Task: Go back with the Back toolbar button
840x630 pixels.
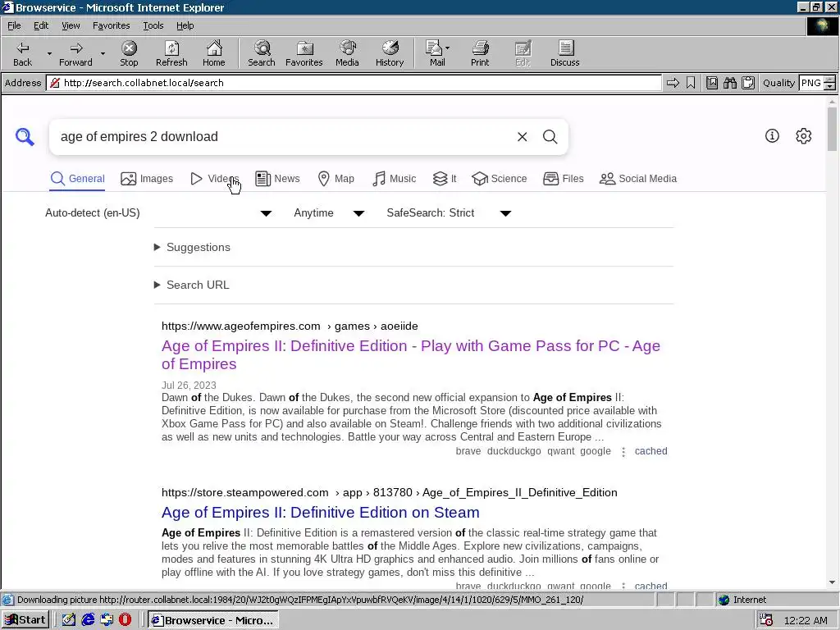Action: (x=22, y=53)
